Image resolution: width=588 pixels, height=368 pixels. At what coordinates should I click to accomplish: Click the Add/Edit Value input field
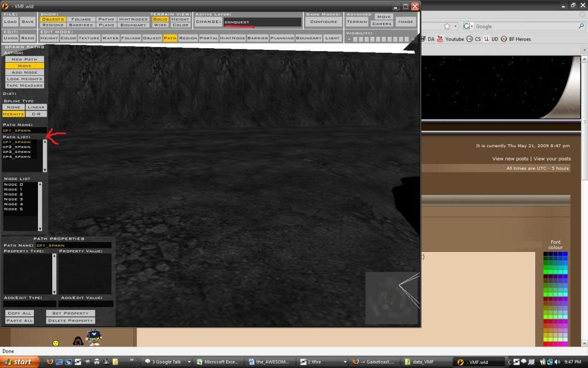click(x=86, y=304)
